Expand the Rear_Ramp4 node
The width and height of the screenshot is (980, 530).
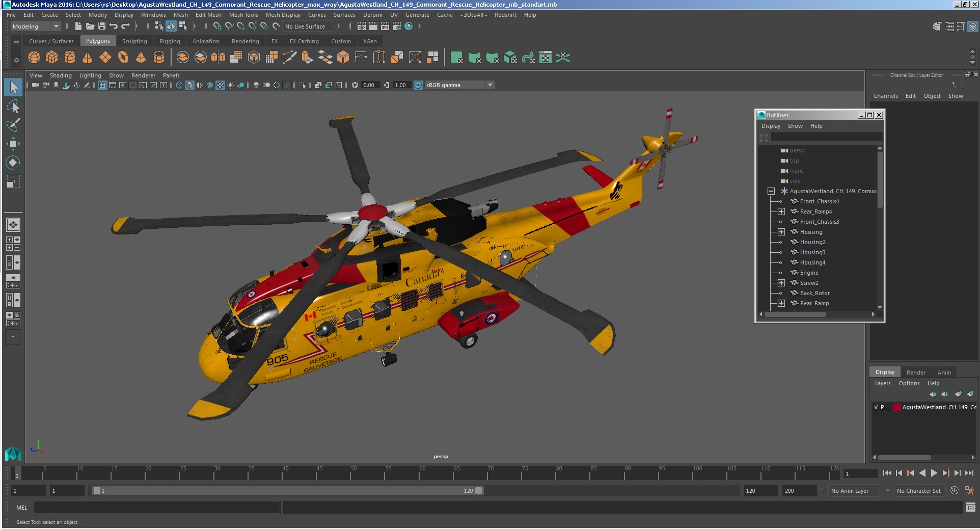pos(781,211)
